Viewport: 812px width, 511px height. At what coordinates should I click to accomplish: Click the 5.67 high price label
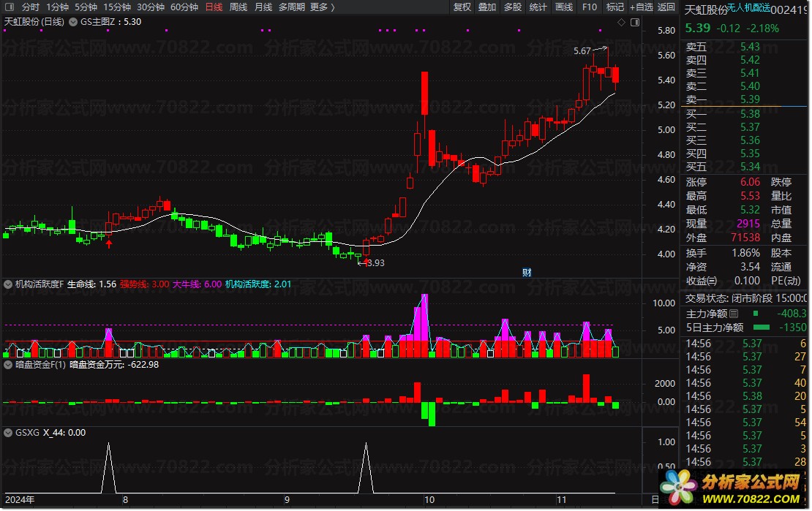click(582, 50)
